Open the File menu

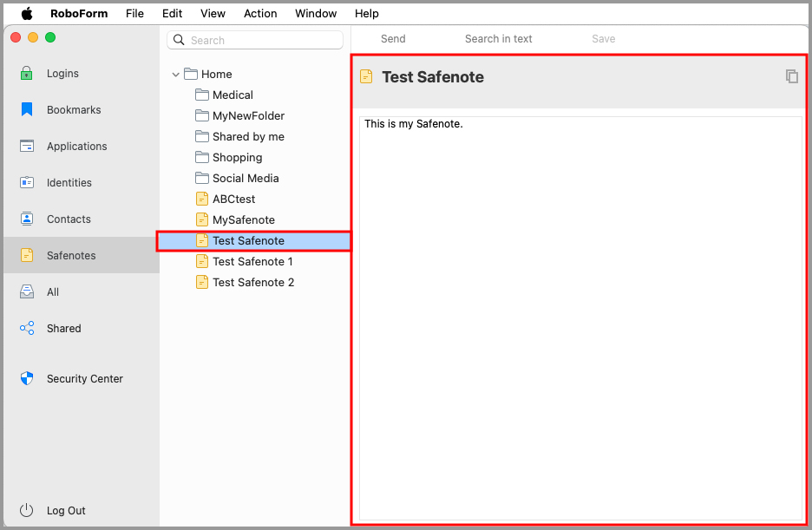[x=134, y=14]
